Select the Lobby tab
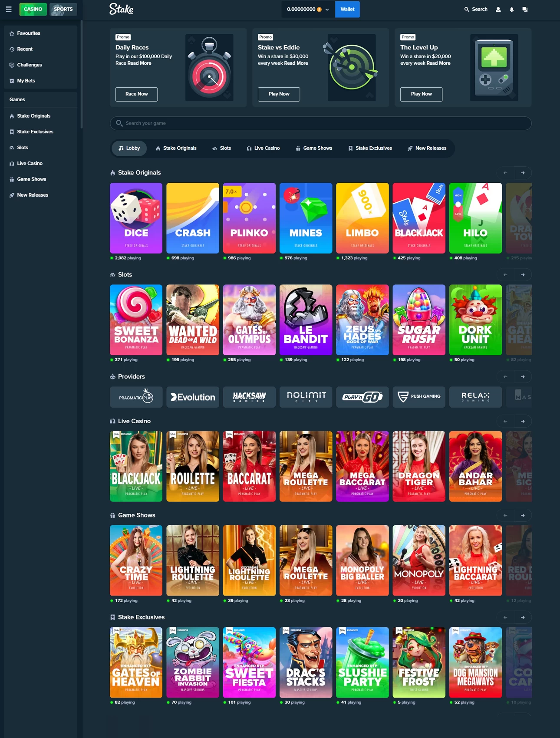 (x=129, y=148)
